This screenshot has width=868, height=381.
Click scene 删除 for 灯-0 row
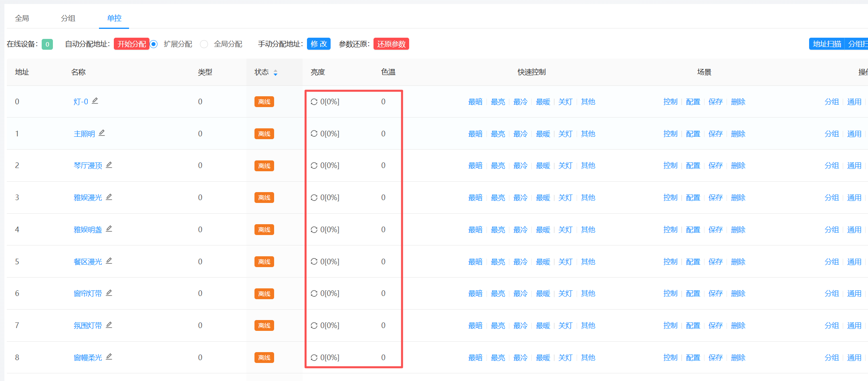(738, 102)
